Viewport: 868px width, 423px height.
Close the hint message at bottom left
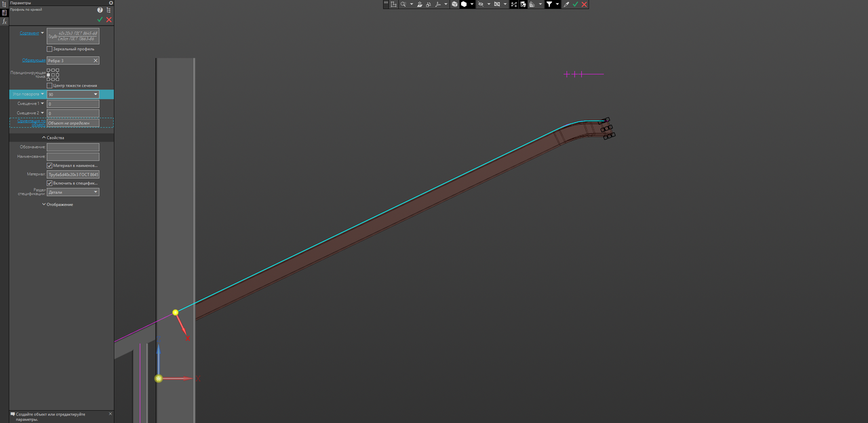coord(111,414)
